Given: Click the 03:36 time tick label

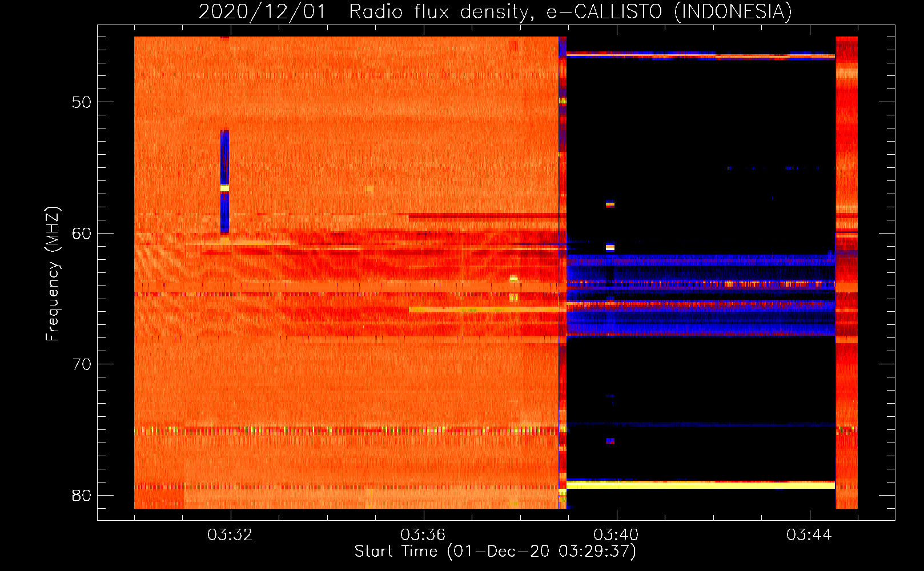Looking at the screenshot, I should tap(423, 535).
